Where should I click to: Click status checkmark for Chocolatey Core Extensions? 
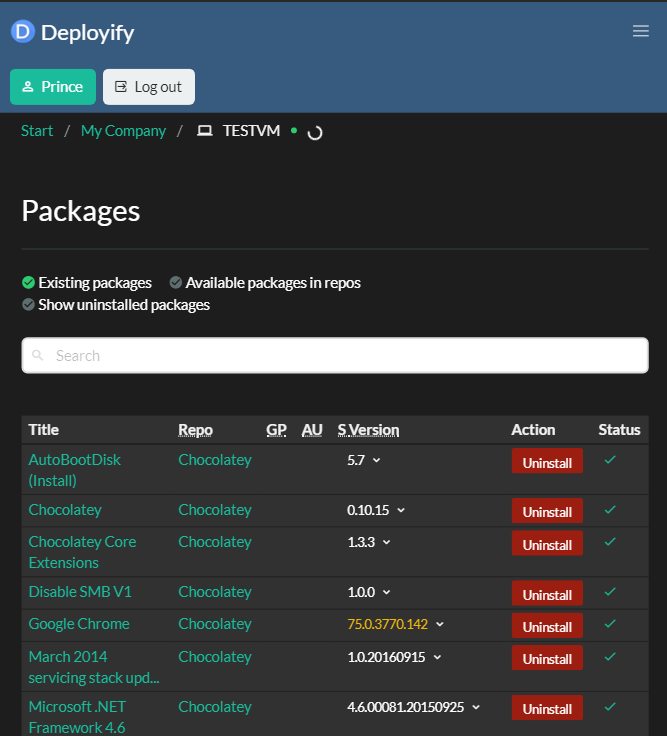(610, 542)
